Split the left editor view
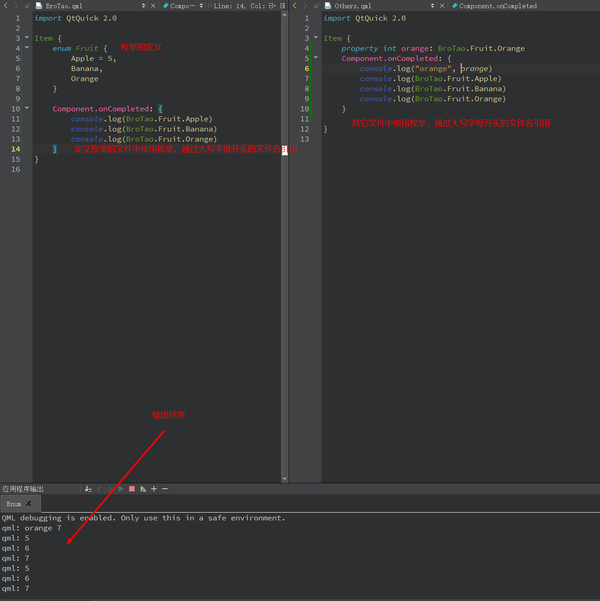The height and width of the screenshot is (601, 600). click(272, 6)
